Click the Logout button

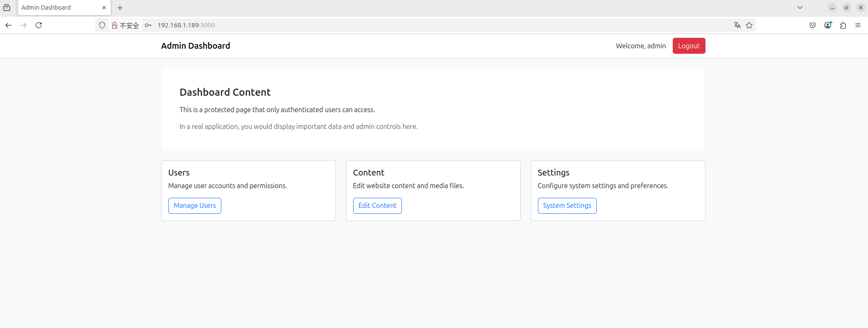[689, 46]
